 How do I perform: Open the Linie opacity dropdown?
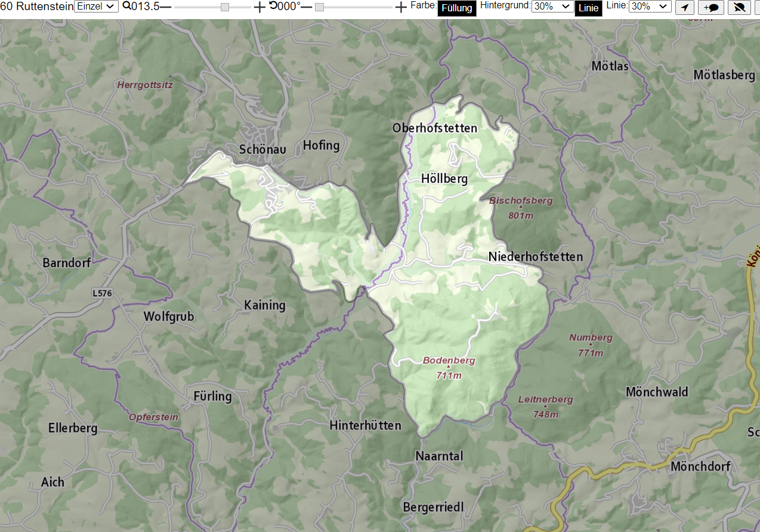650,7
